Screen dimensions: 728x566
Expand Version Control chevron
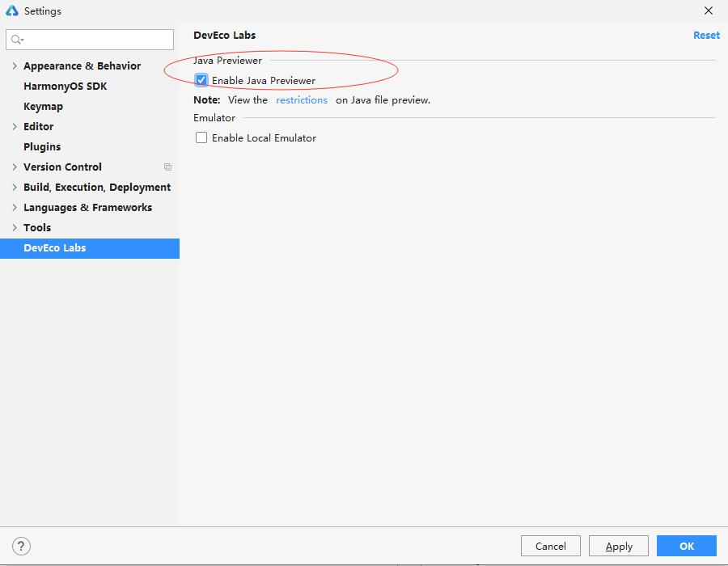pyautogui.click(x=15, y=167)
